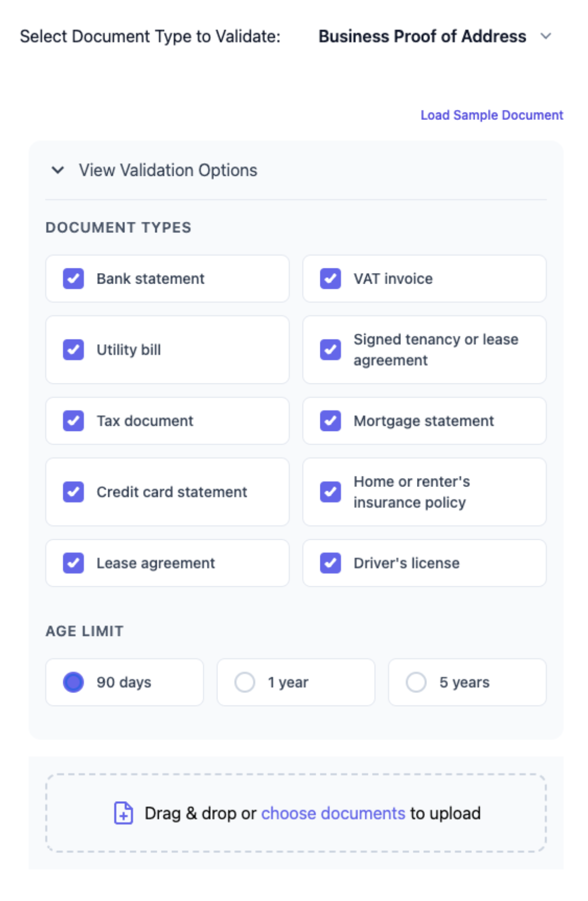
Task: Deselect Signed tenancy or lease agreement
Action: pos(330,350)
